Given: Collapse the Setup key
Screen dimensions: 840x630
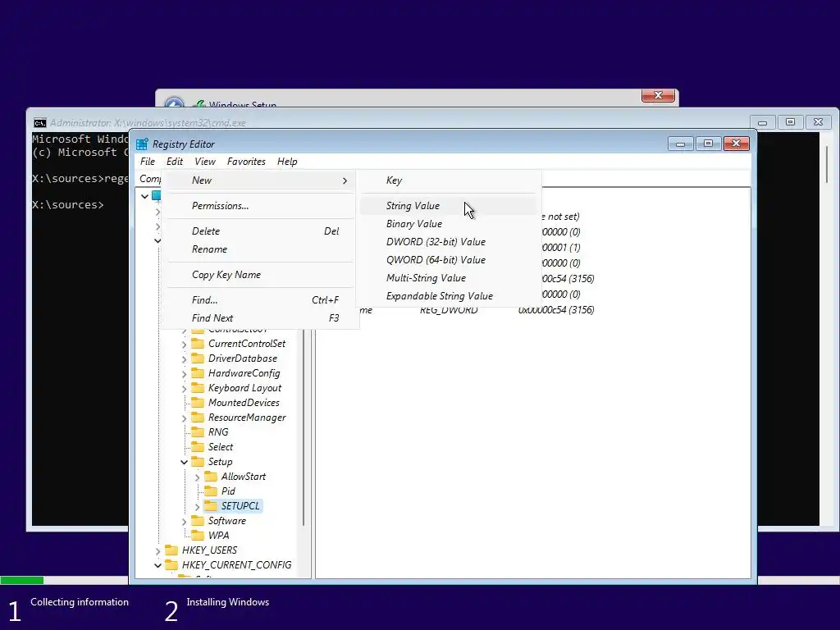Looking at the screenshot, I should pos(185,462).
